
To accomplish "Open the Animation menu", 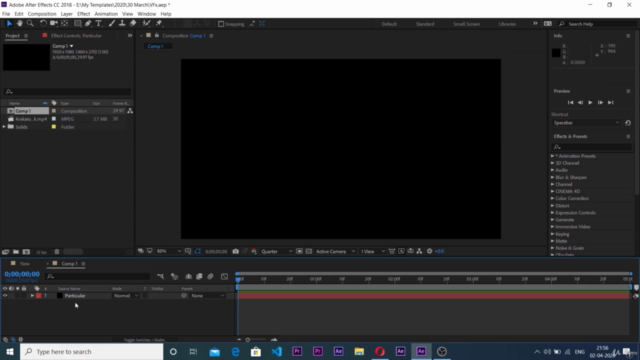I will pyautogui.click(x=106, y=14).
